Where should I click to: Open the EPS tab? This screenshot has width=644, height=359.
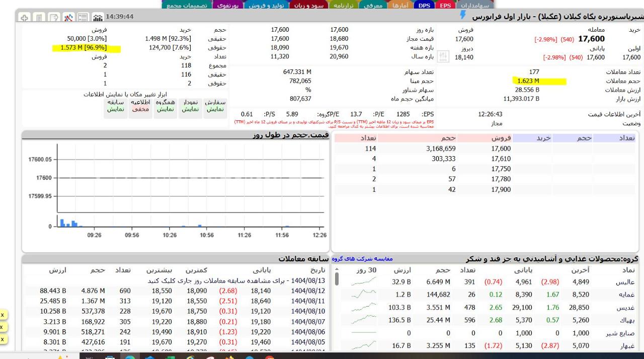[445, 5]
